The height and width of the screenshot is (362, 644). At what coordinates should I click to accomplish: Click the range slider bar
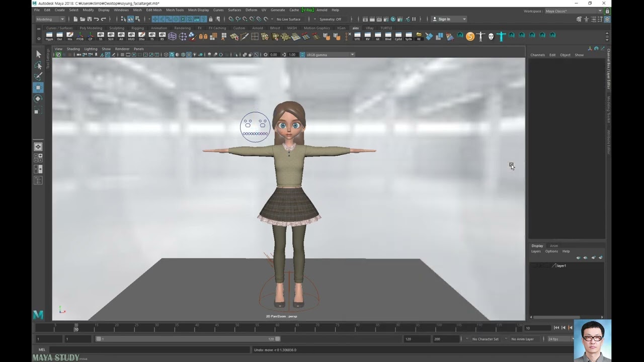[188, 339]
